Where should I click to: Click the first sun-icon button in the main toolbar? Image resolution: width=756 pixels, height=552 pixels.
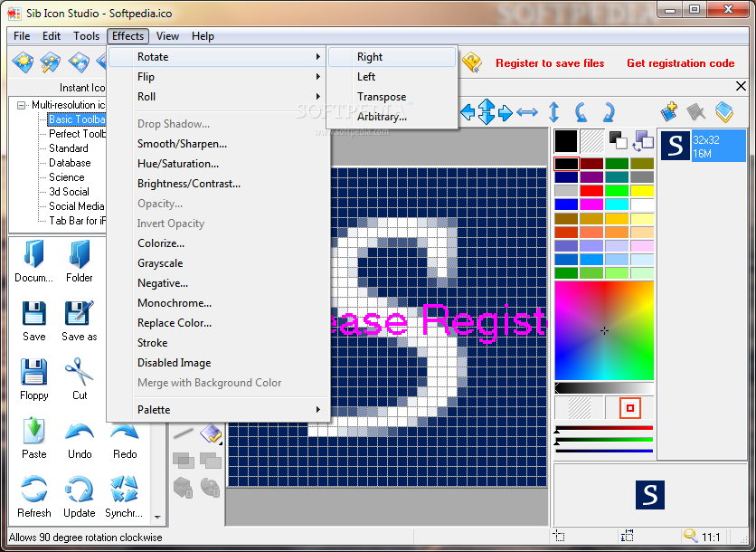click(x=23, y=62)
